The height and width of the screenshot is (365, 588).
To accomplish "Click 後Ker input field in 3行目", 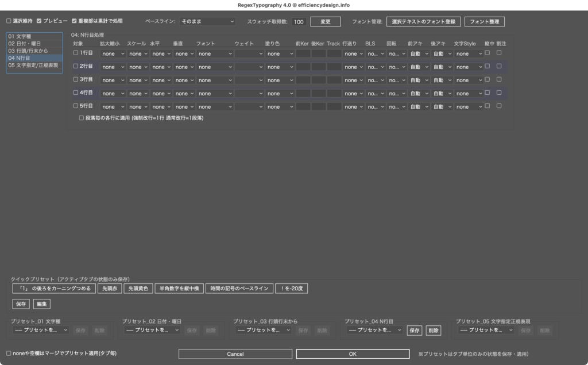I will [318, 80].
